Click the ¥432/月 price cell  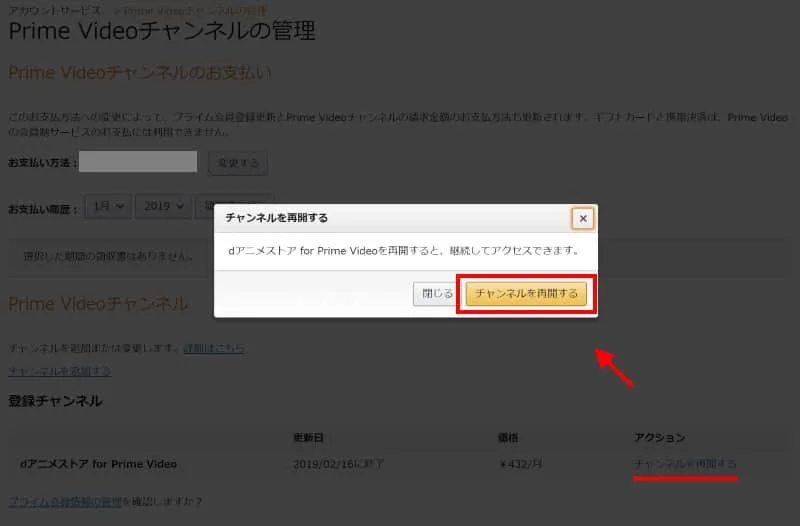coord(521,464)
